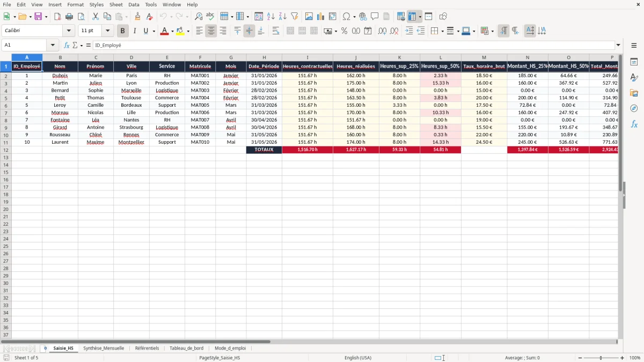Image resolution: width=644 pixels, height=362 pixels.
Task: Click the formula input field
Action: (x=353, y=46)
